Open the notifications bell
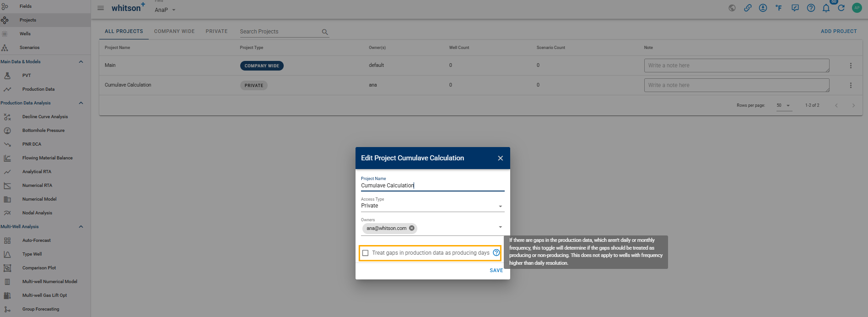 point(826,8)
